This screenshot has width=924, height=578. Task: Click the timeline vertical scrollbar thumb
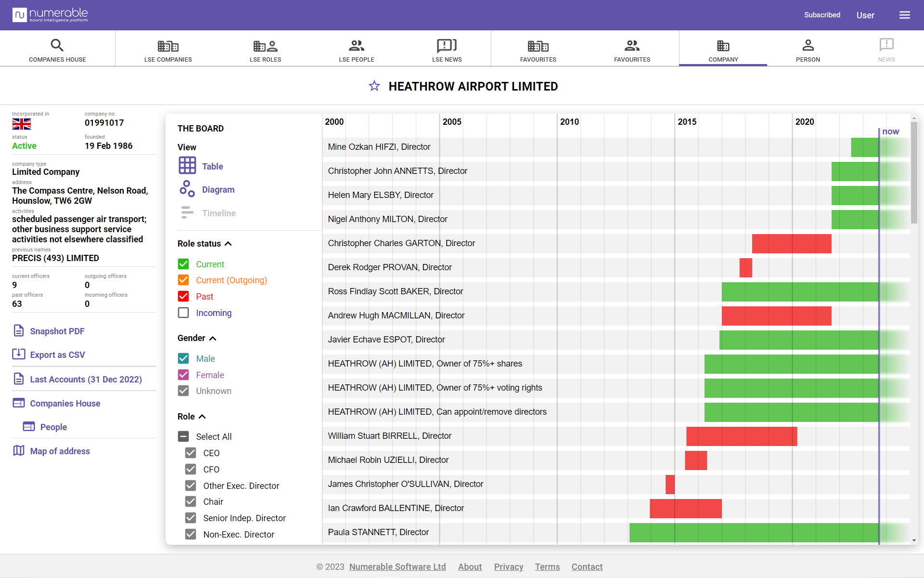tap(914, 172)
